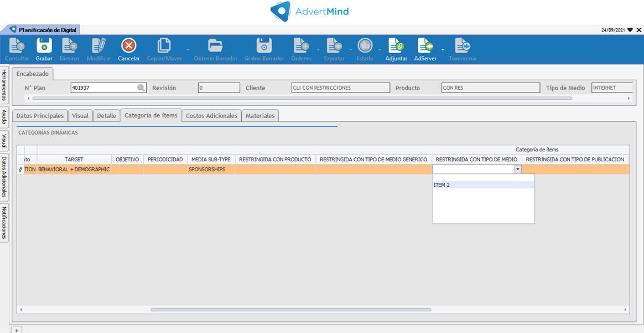Open the Detalle tab

pos(106,116)
